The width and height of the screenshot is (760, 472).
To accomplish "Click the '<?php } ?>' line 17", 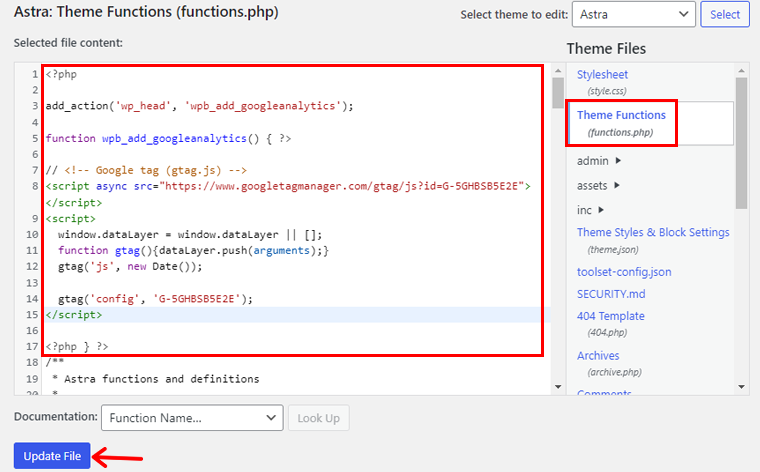I will (77, 346).
